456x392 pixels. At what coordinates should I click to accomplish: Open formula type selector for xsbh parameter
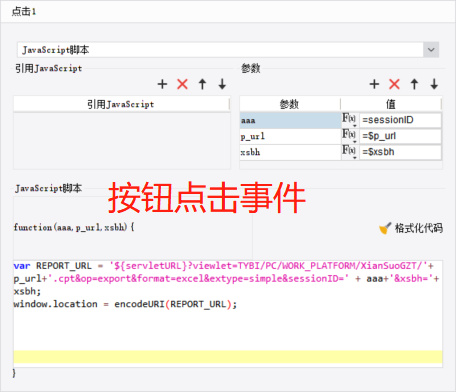click(x=349, y=152)
